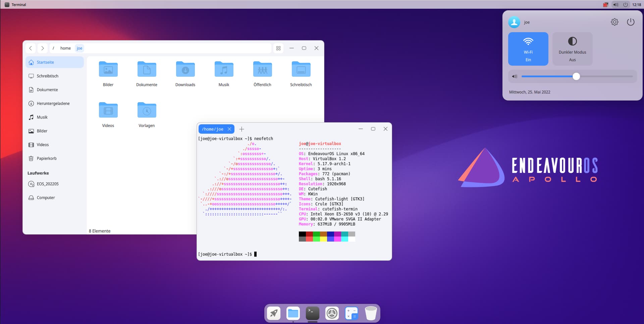Open trash from dock
The width and height of the screenshot is (644, 324).
[x=371, y=313]
